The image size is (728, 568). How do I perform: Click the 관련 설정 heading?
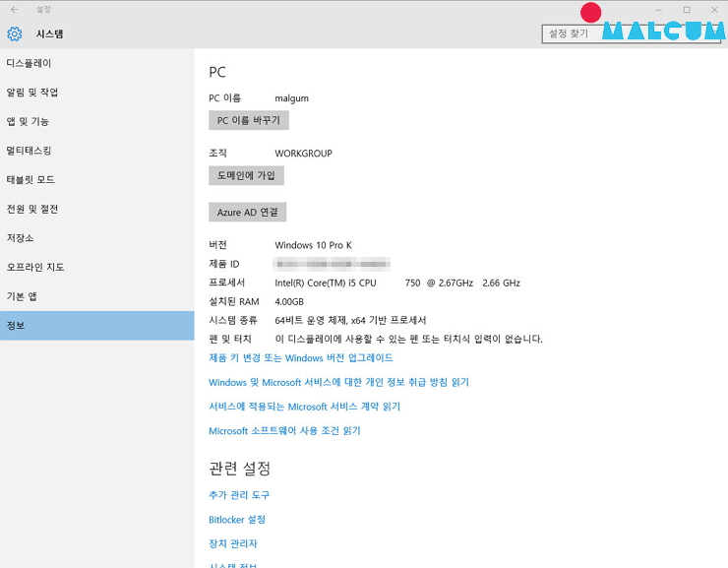tap(240, 469)
